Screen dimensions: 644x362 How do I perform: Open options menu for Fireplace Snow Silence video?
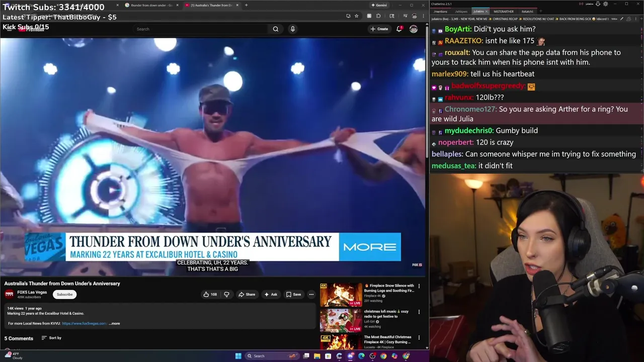tap(419, 286)
